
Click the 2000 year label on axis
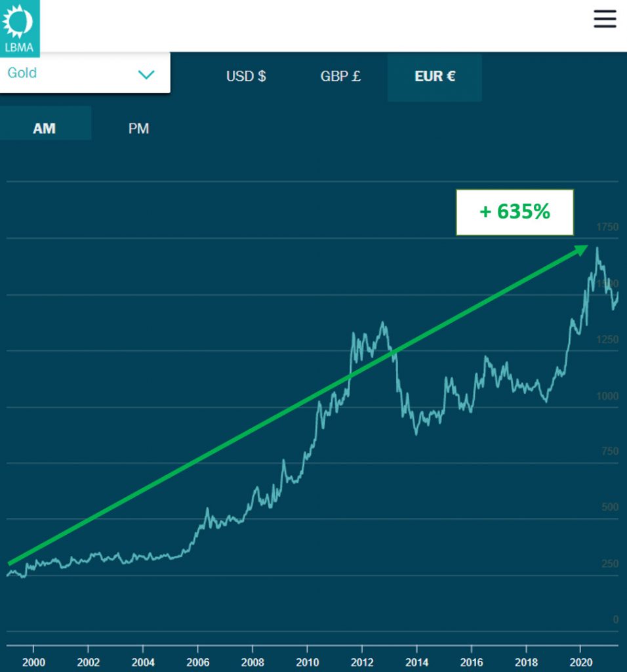pyautogui.click(x=33, y=661)
